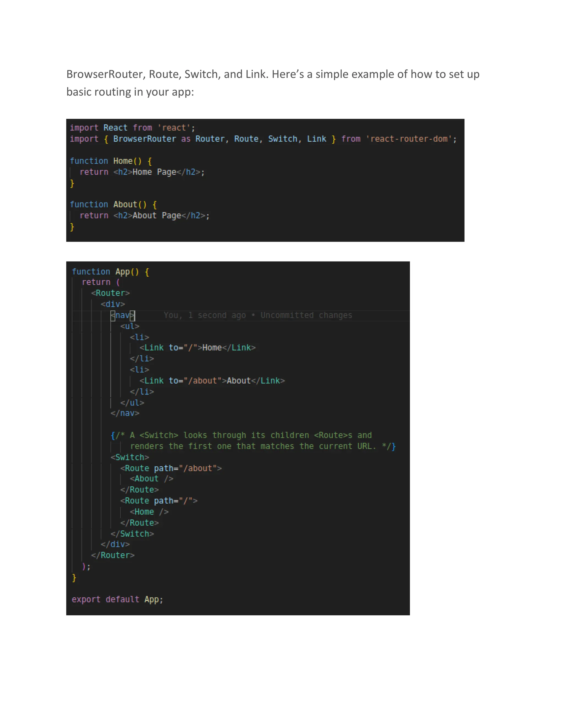Click the 'Uncommitted changes' annotation text
The height and width of the screenshot is (728, 563).
pyautogui.click(x=306, y=315)
